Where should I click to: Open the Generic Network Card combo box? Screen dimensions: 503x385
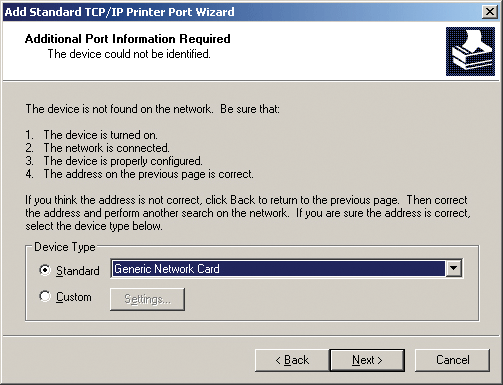287,269
